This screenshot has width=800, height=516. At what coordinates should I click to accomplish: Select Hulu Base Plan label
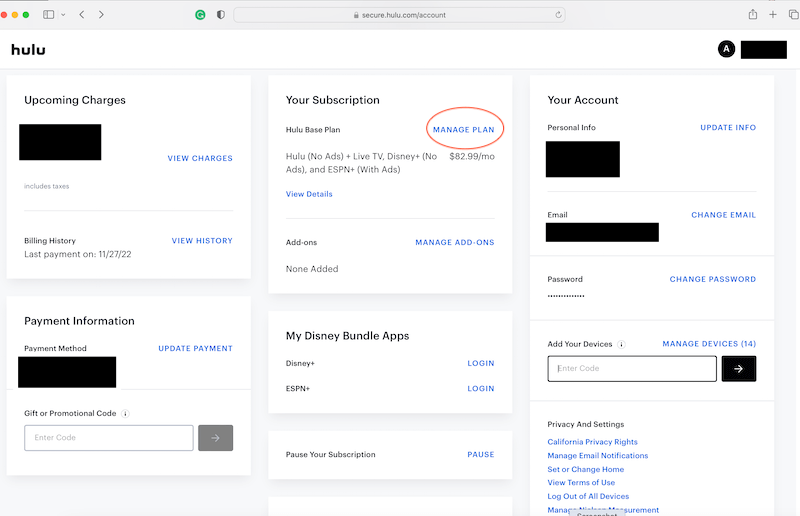pos(313,130)
